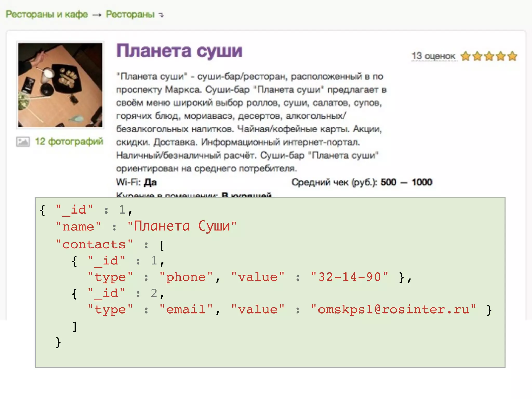Click the JSON key "contacts"
The width and height of the screenshot is (532, 399).
(x=94, y=244)
